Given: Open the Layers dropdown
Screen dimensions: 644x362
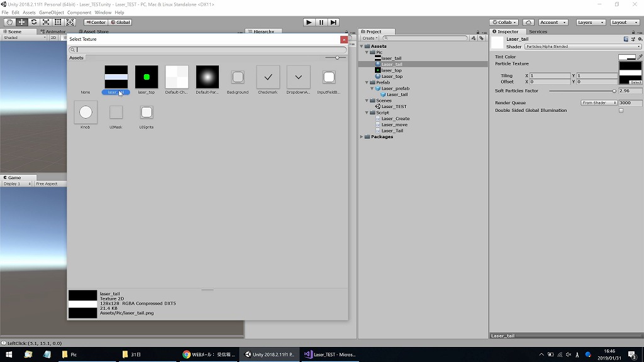Looking at the screenshot, I should (591, 22).
